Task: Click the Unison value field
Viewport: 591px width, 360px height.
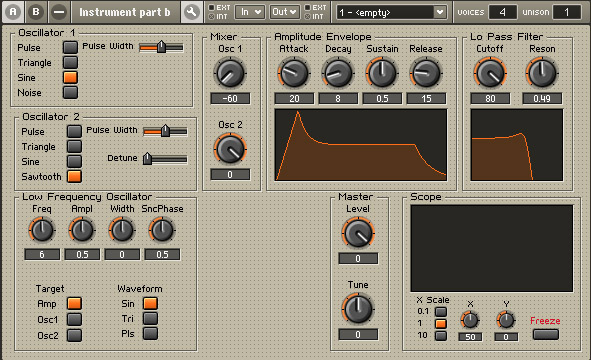Action: click(567, 12)
